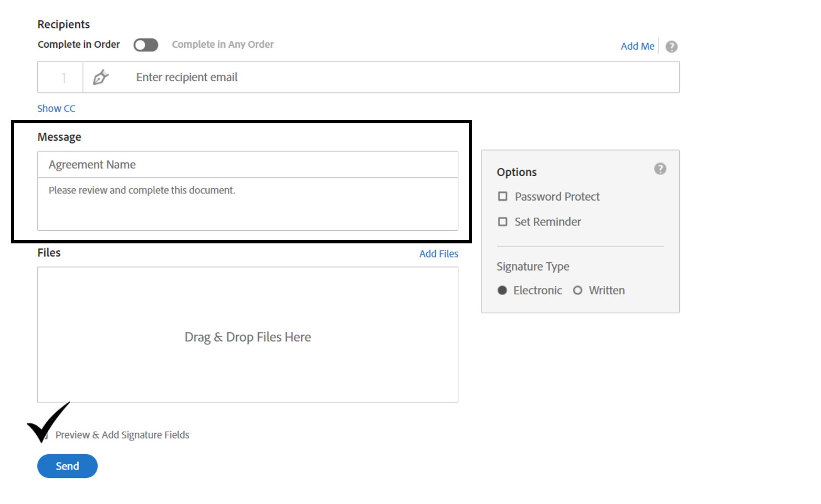821x504 pixels.
Task: Expand the Show CC link
Action: pyautogui.click(x=56, y=109)
